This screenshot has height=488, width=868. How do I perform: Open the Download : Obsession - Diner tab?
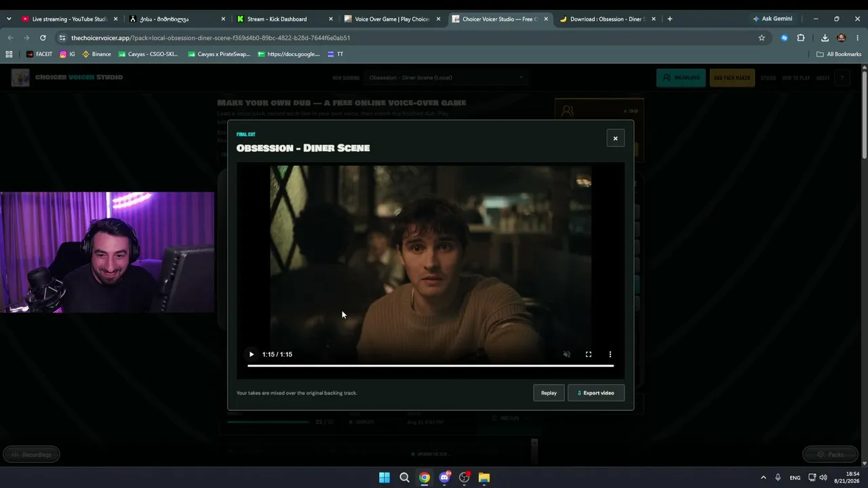point(607,19)
